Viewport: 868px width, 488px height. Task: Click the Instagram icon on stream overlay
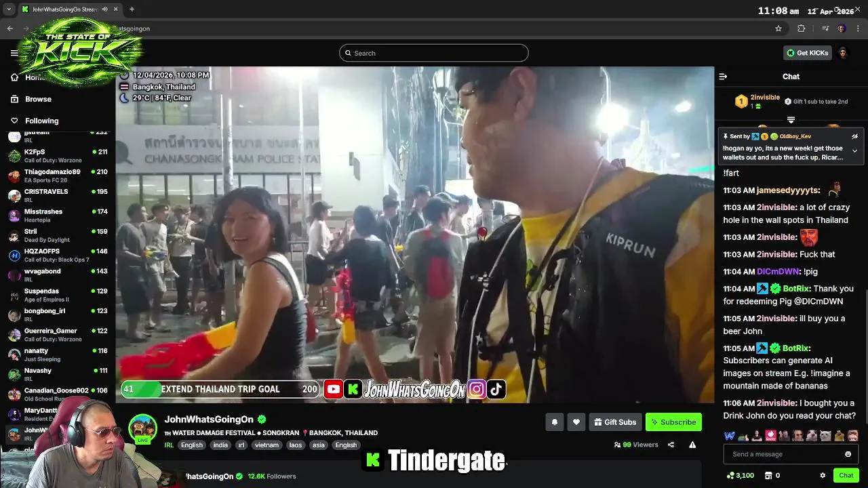pos(477,389)
